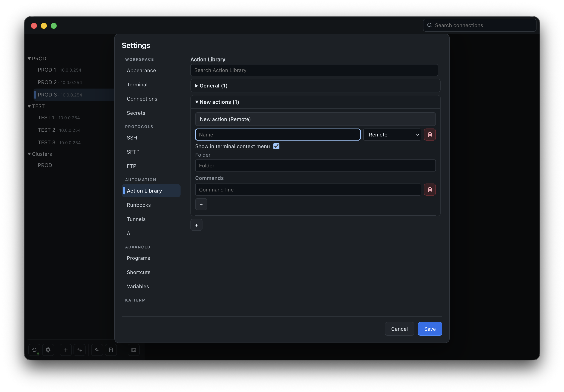Collapse the New actions (1) group
This screenshot has width=564, height=392.
pos(315,102)
